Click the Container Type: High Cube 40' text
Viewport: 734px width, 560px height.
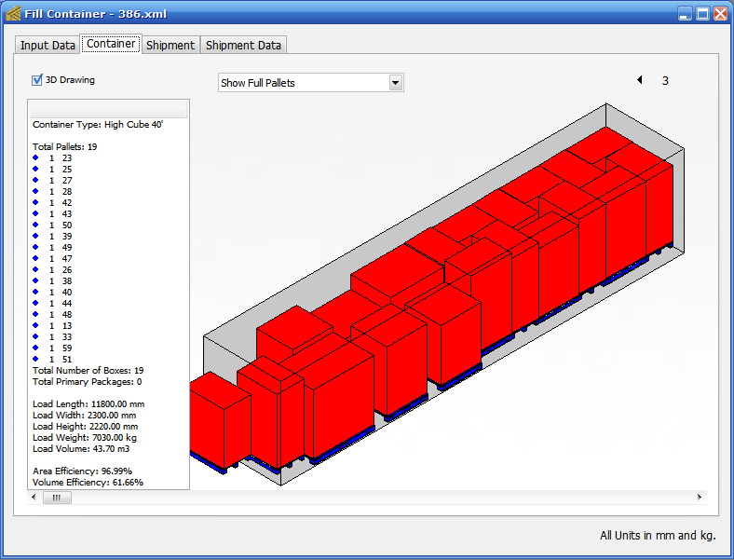click(x=98, y=125)
